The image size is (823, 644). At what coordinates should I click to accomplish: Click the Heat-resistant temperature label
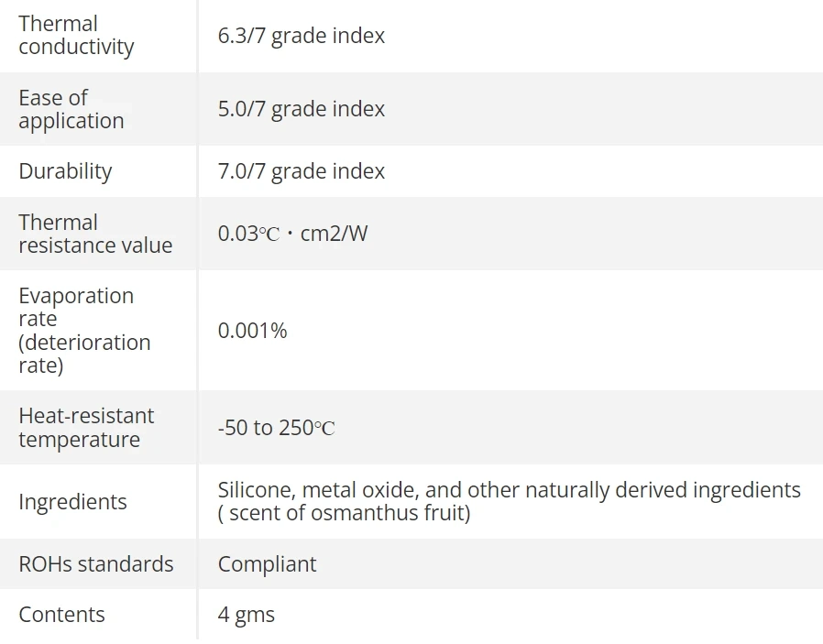pos(86,428)
